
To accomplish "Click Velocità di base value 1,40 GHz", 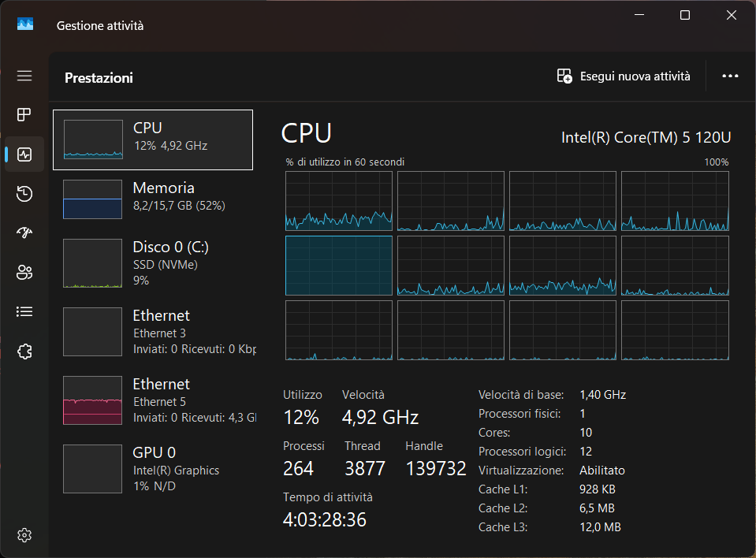I will pos(603,395).
